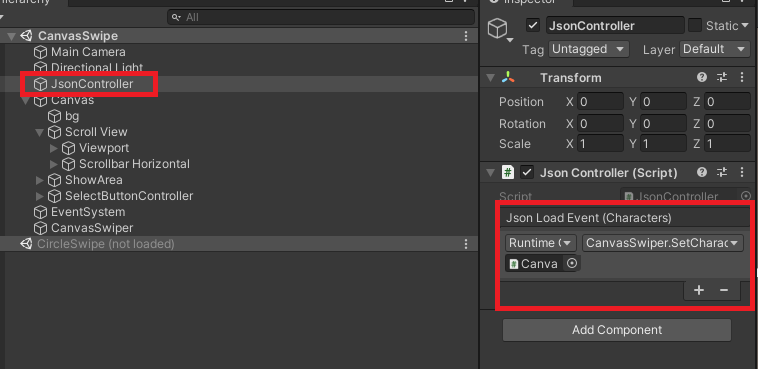The image size is (758, 369).
Task: Switch to the Inspector tab
Action: [x=526, y=2]
